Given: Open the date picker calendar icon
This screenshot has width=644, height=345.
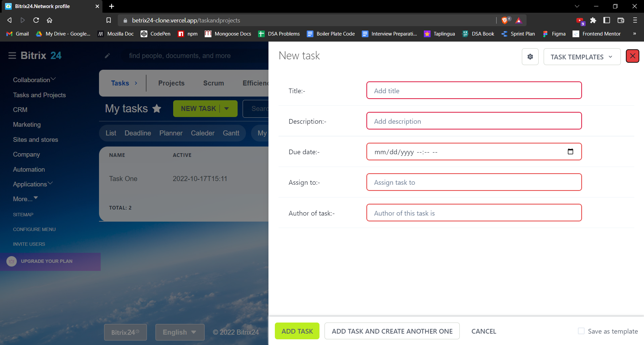Looking at the screenshot, I should tap(570, 152).
